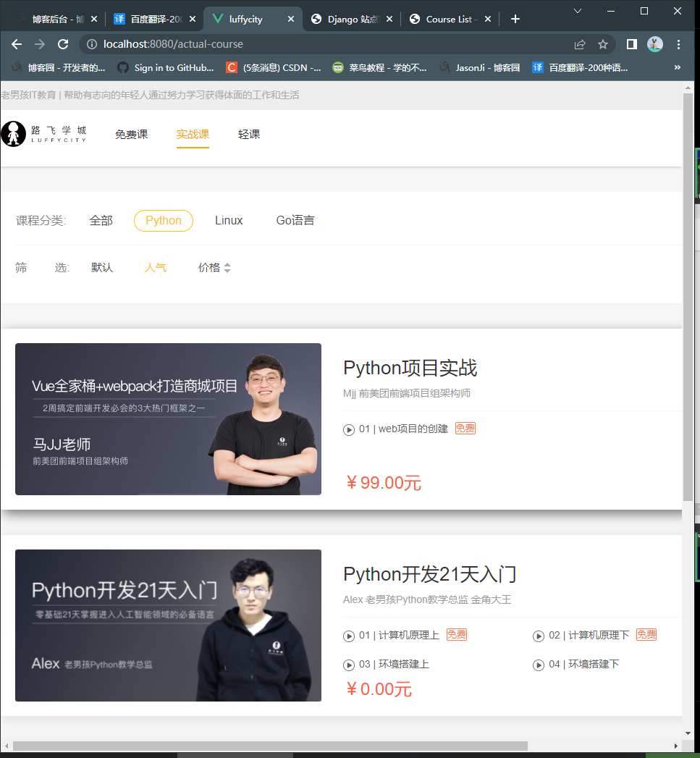Screen dimensions: 700x758
Task: Click the scroll right arrow of horizontal scrollbar
Action: click(x=676, y=746)
